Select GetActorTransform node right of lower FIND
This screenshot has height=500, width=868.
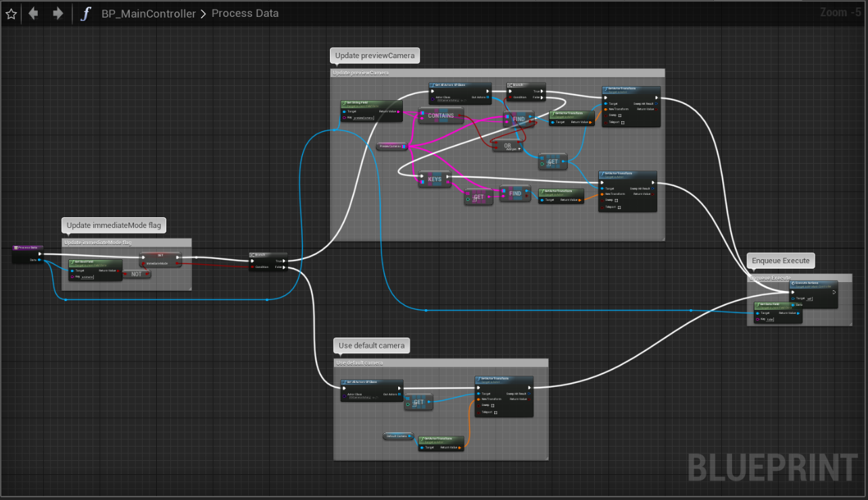pyautogui.click(x=560, y=196)
